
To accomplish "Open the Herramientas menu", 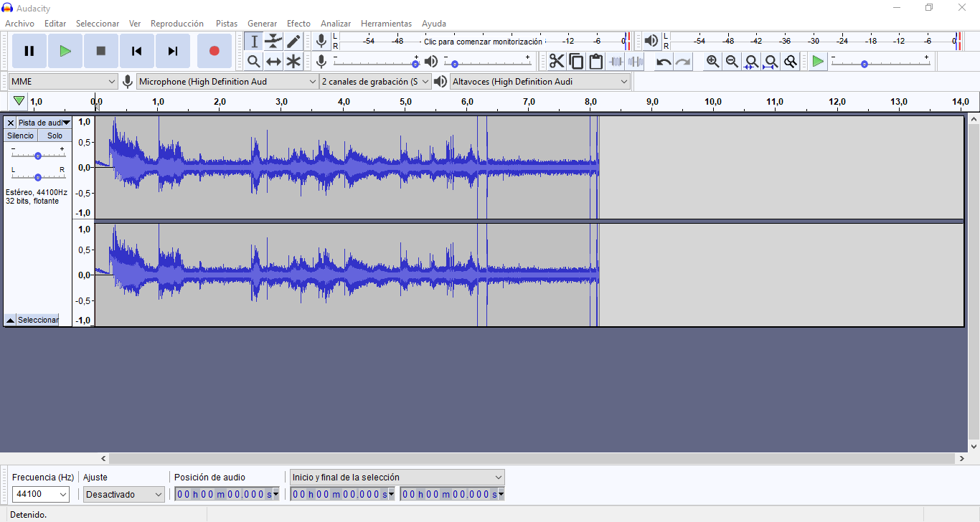I will pos(386,24).
